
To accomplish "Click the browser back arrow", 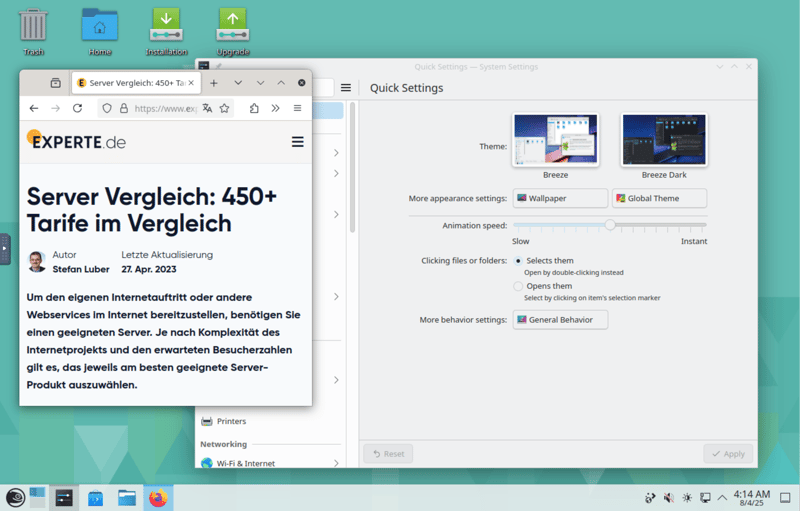I will [x=34, y=108].
